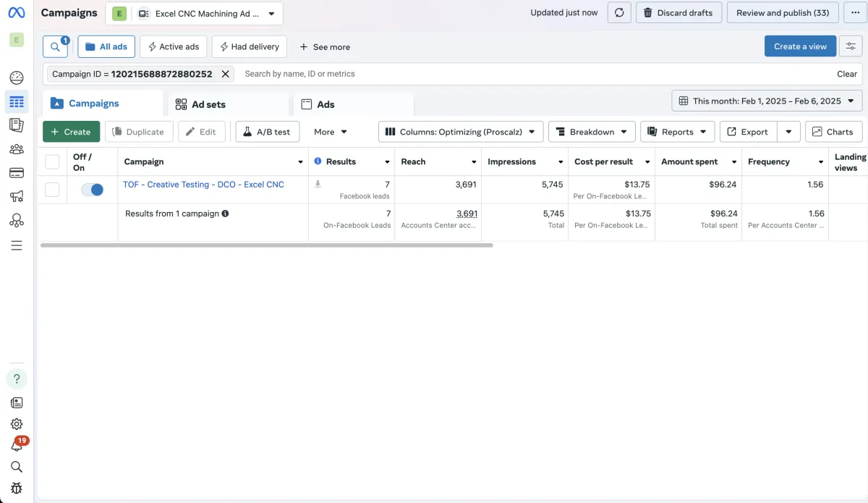
Task: Click the Meta logo icon
Action: (16, 12)
